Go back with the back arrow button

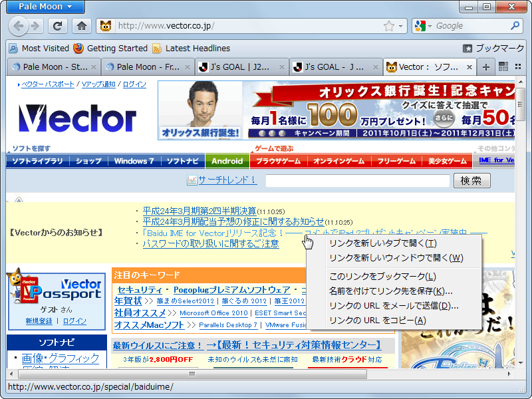19,26
